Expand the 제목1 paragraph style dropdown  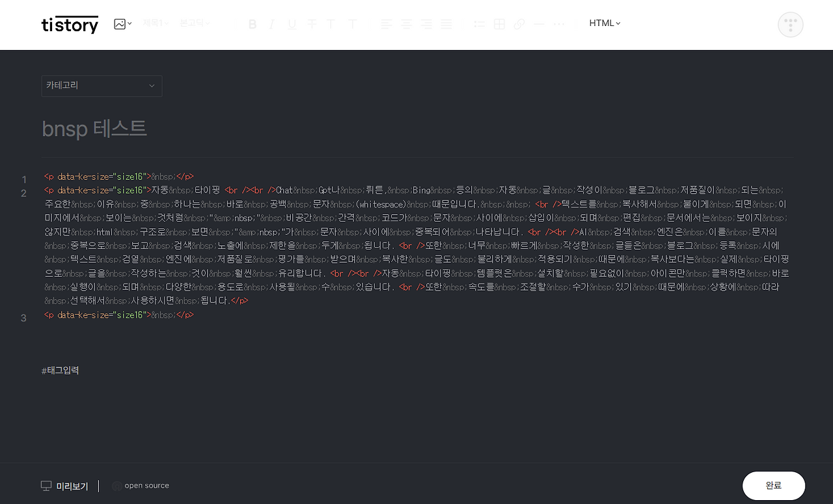[156, 23]
